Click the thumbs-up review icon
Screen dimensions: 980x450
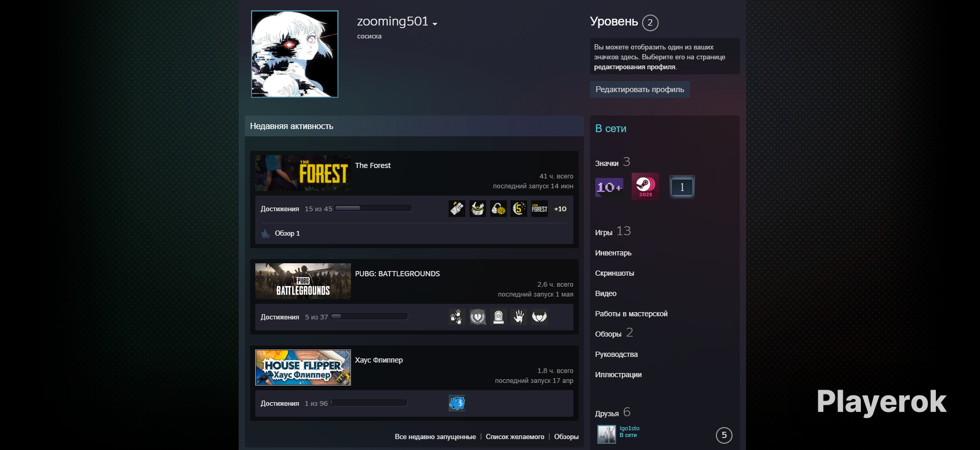pyautogui.click(x=266, y=234)
